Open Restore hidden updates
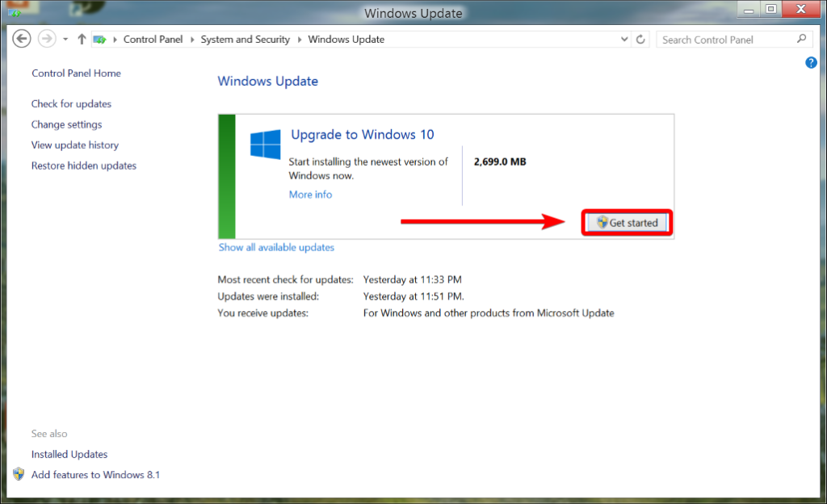The image size is (827, 504). pos(84,166)
